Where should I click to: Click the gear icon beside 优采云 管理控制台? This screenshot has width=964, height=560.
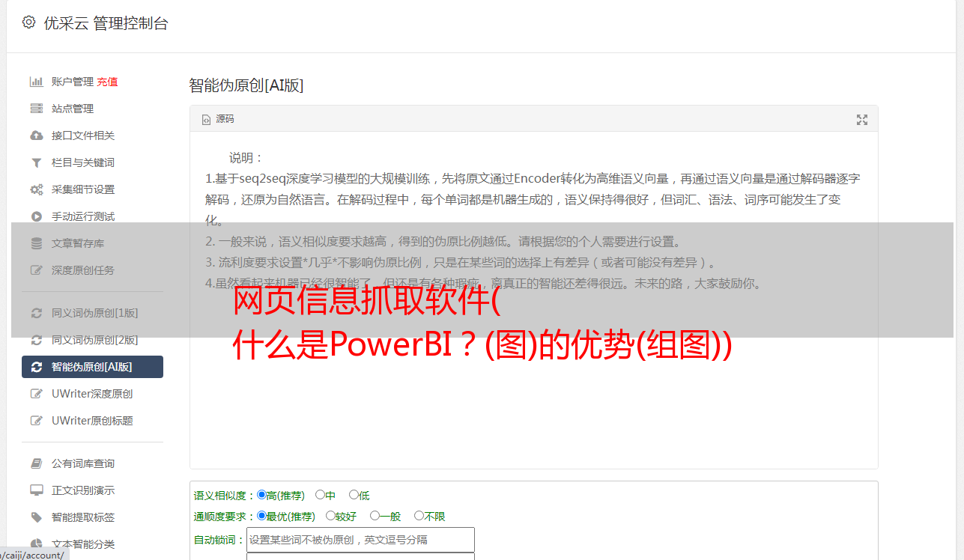(x=28, y=22)
